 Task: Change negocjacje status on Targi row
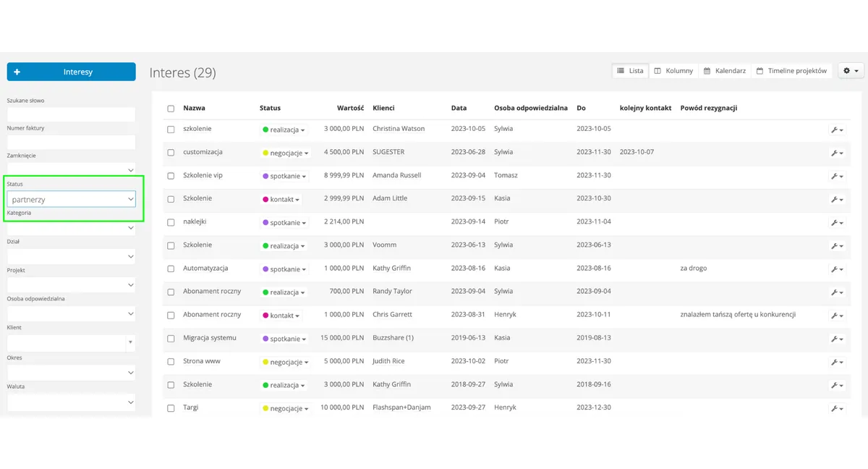click(x=286, y=409)
